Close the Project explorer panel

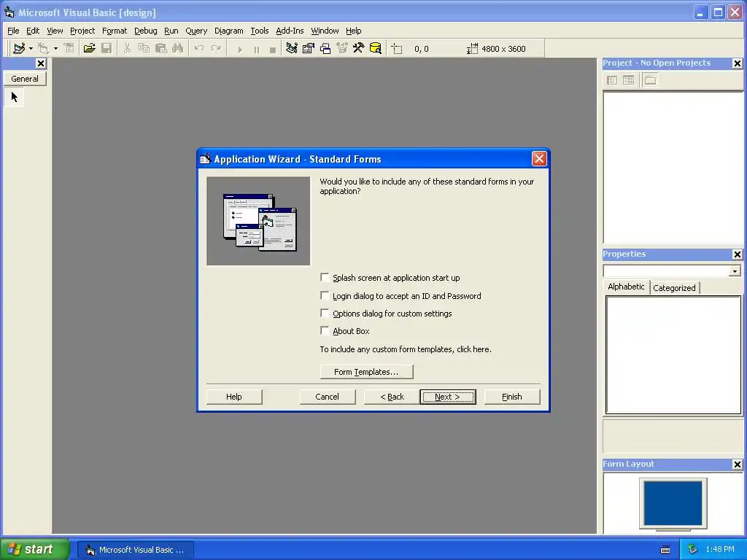(738, 63)
